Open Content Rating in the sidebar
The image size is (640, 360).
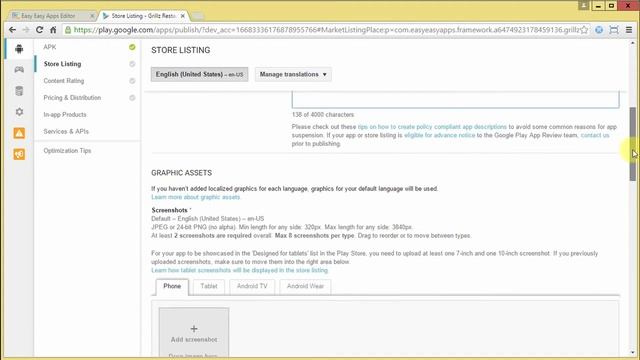(x=64, y=81)
